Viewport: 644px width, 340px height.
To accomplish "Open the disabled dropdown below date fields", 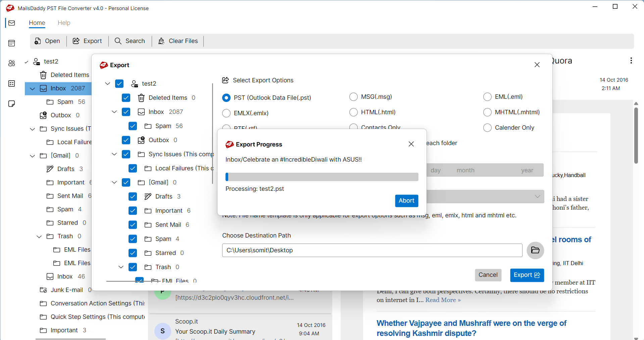I will 485,197.
